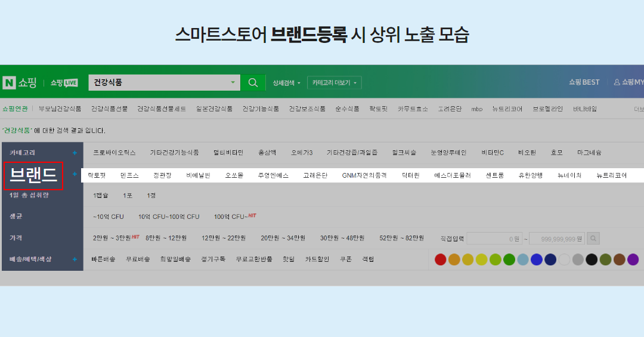Select the 52만원 ~ 82만원 price range

point(402,238)
